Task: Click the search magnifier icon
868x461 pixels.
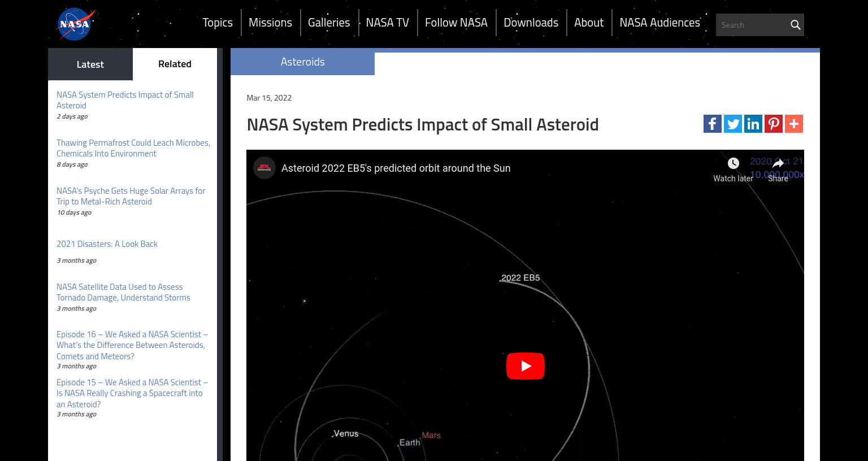Action: pos(795,25)
